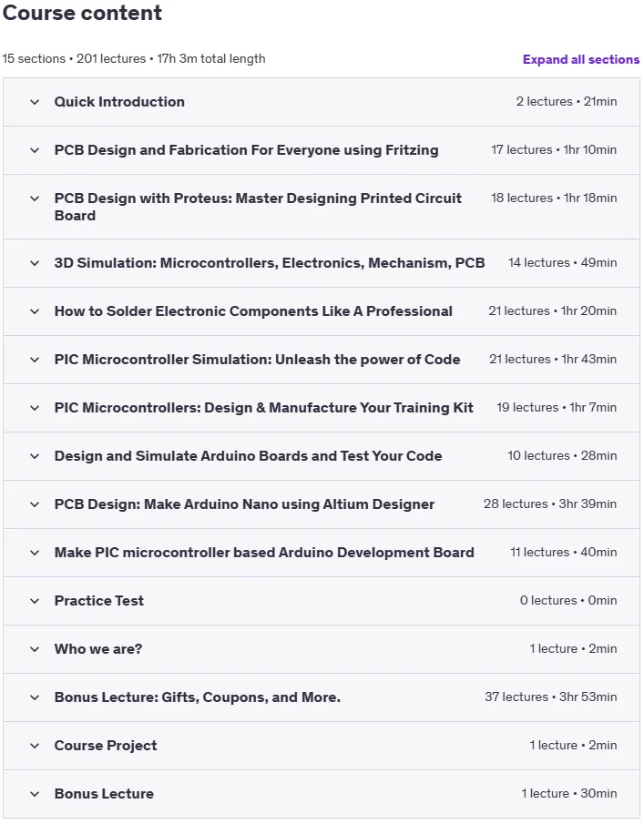Select the PIC Microcontroller Simulation section title
Screen dimensions: 644x824
[257, 360]
